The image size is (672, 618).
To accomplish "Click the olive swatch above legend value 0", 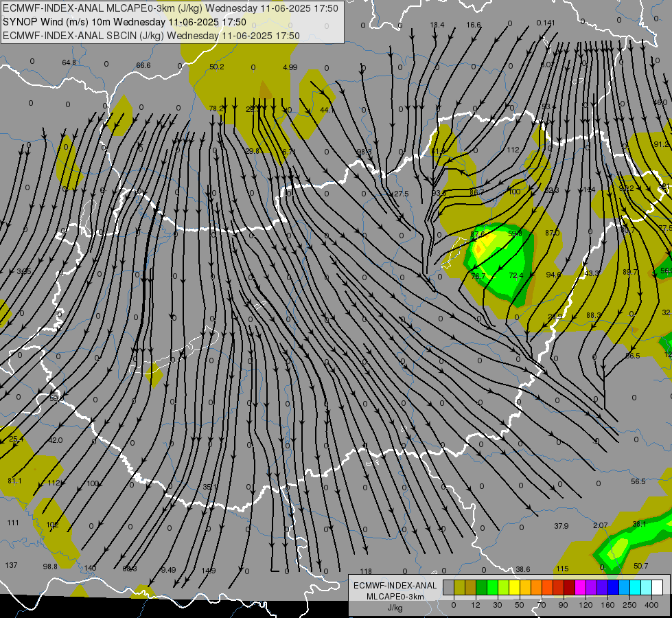I will (x=459, y=588).
